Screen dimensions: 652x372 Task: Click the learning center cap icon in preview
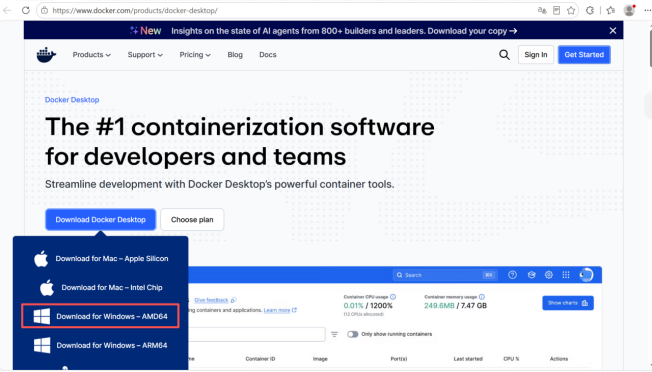click(531, 275)
